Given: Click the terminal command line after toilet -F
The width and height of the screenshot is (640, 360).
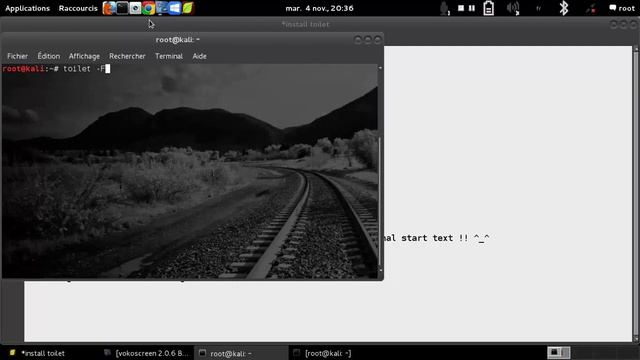Looking at the screenshot, I should click(x=108, y=69).
